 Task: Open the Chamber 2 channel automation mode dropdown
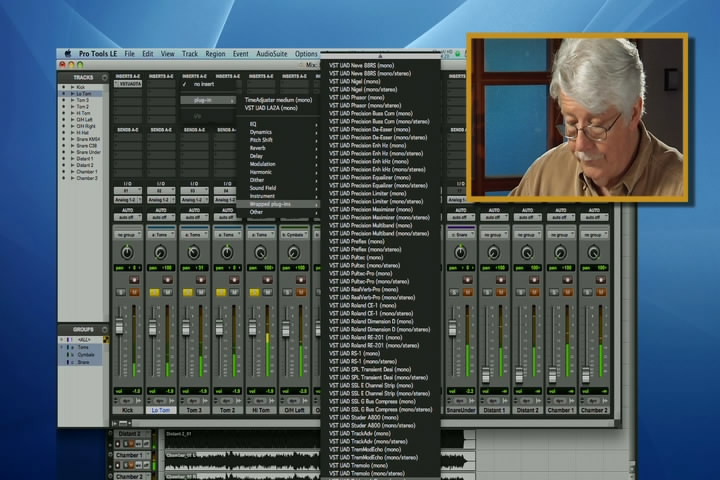point(594,217)
